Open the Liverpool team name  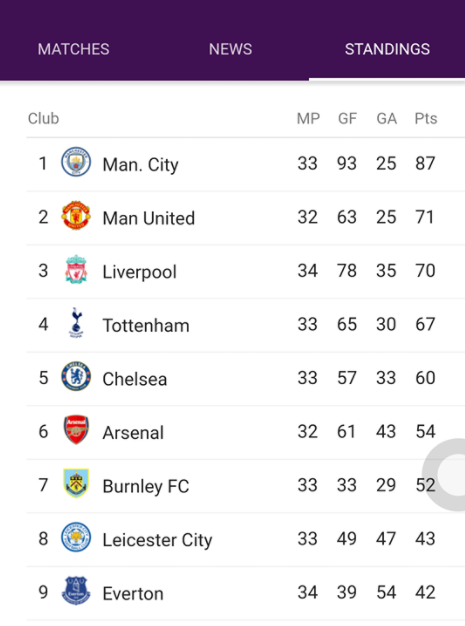[x=139, y=272]
